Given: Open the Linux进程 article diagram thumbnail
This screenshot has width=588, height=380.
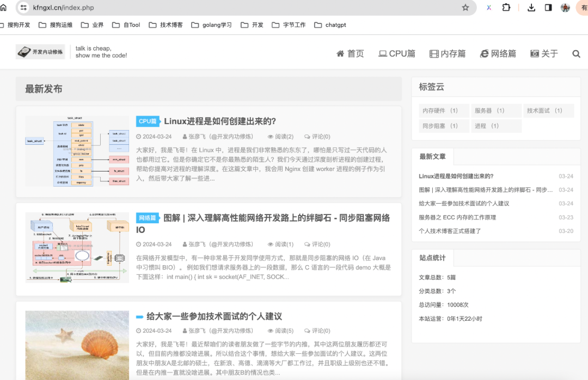Looking at the screenshot, I should (77, 151).
